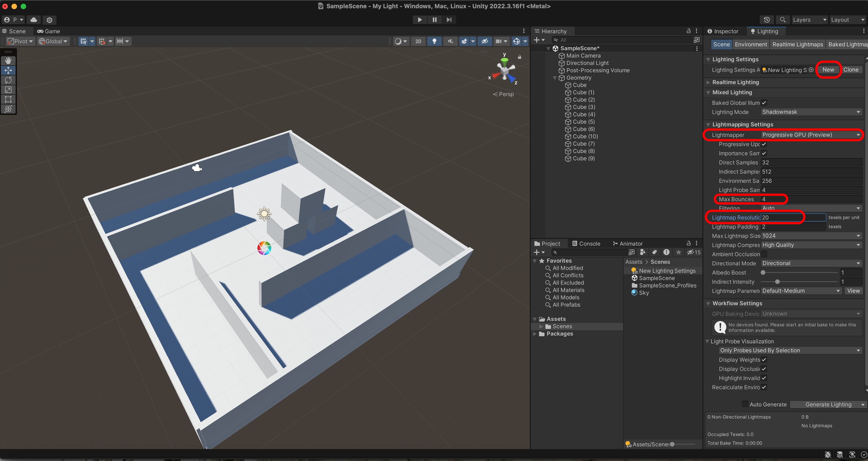868x461 pixels.
Task: Select the Hand view tool
Action: [x=8, y=61]
